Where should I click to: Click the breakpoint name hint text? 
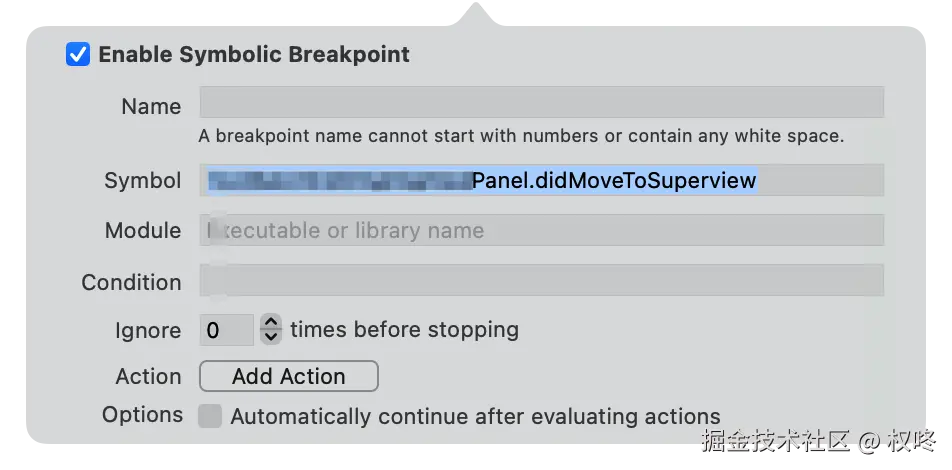pyautogui.click(x=521, y=135)
